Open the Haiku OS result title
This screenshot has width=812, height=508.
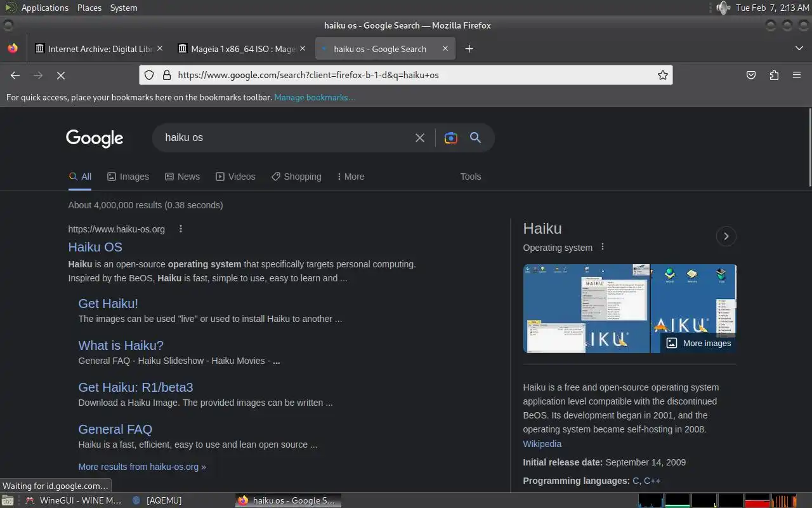[x=95, y=247]
